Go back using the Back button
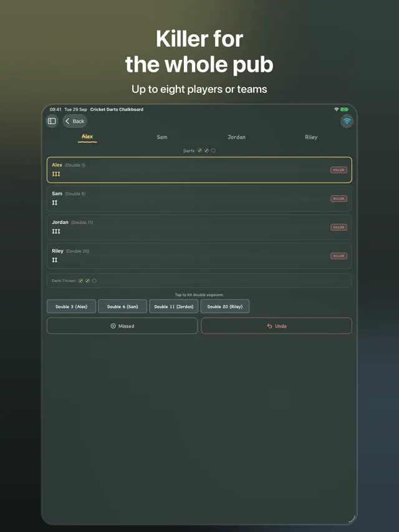This screenshot has width=399, height=532. coord(75,121)
